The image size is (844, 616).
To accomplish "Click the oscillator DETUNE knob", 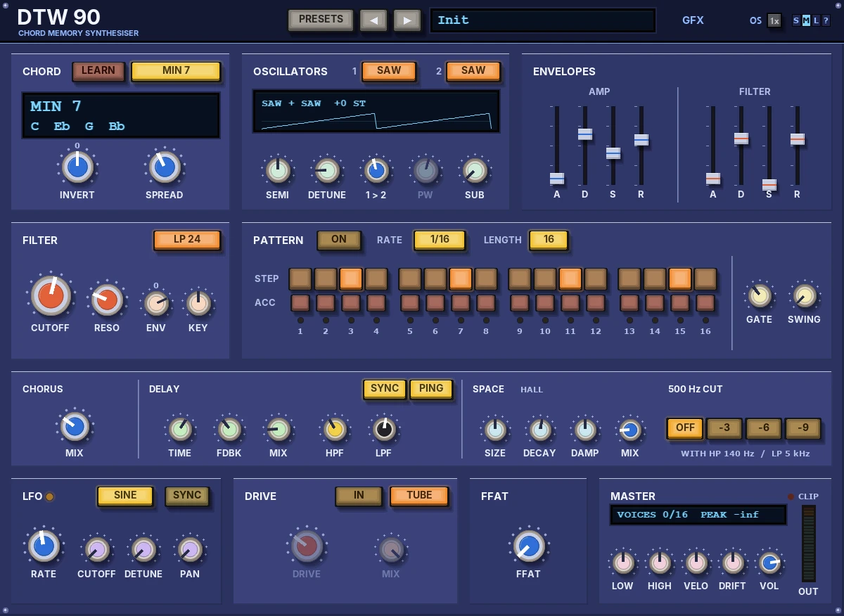I will point(327,170).
